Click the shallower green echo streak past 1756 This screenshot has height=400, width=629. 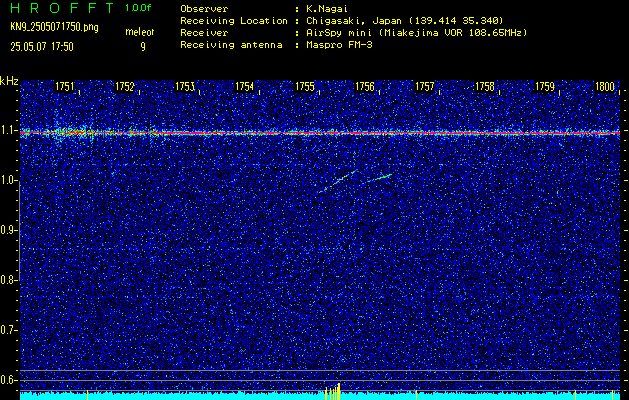[x=378, y=178]
